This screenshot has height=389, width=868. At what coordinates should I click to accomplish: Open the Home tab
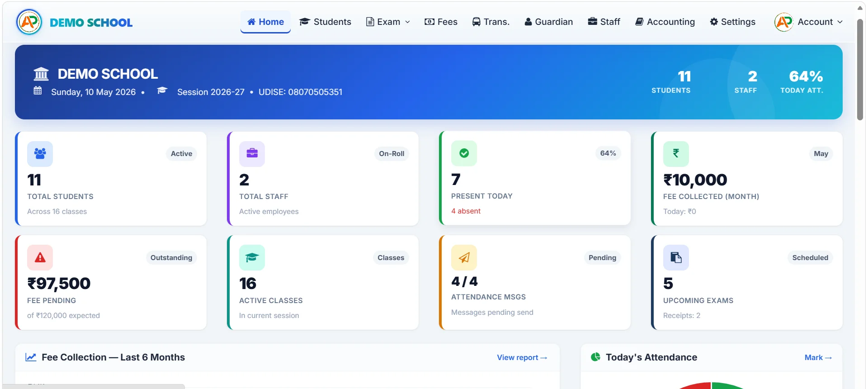[x=265, y=22]
